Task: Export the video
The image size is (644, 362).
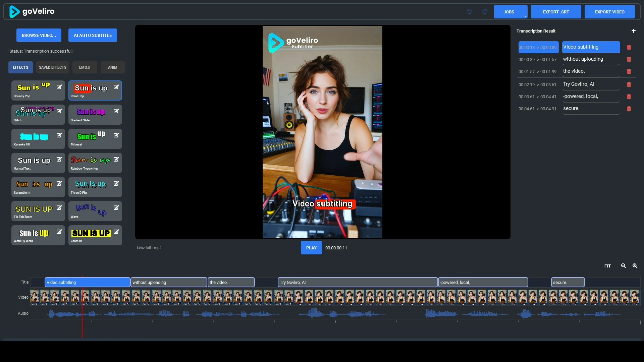Action: pos(609,12)
